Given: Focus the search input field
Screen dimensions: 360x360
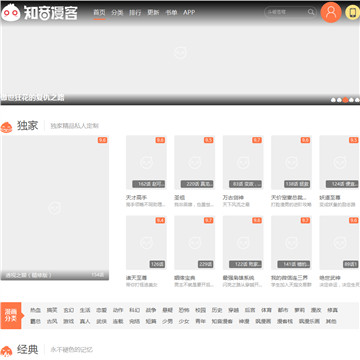Looking at the screenshot, I should click(x=286, y=12).
